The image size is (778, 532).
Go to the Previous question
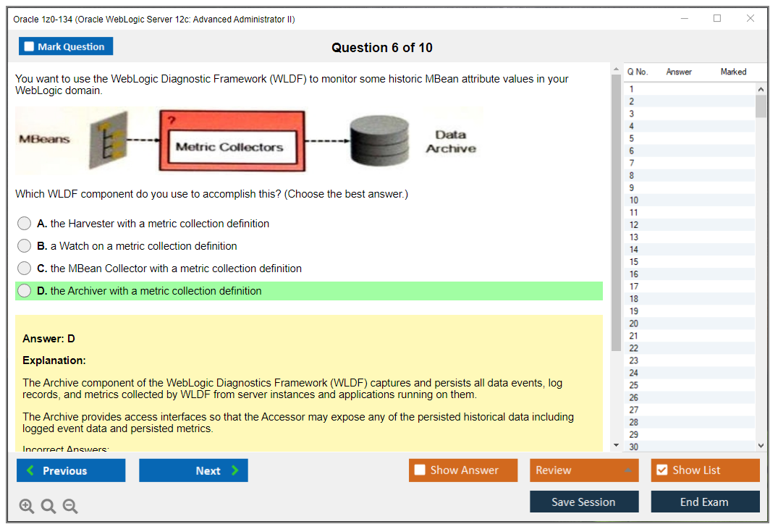(x=71, y=470)
